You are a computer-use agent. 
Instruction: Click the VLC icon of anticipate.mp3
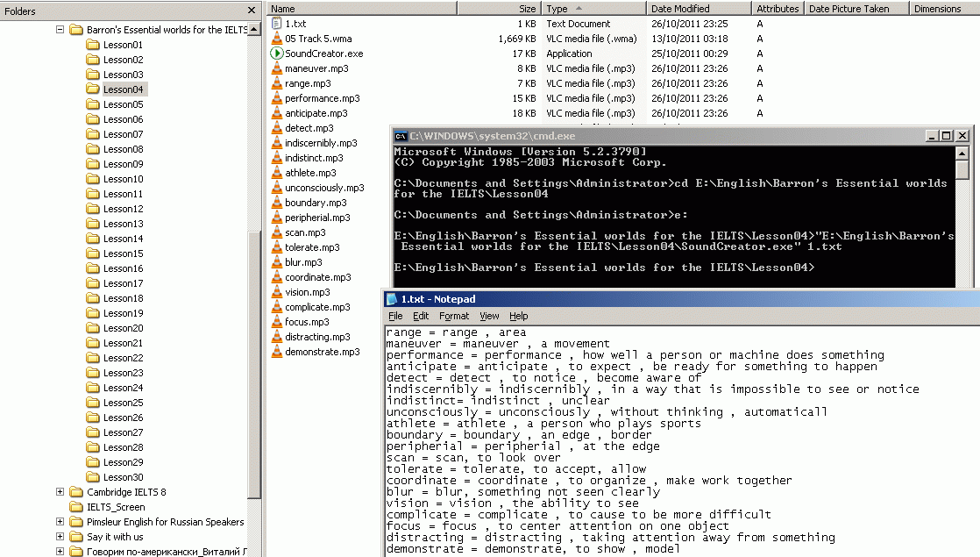click(276, 113)
